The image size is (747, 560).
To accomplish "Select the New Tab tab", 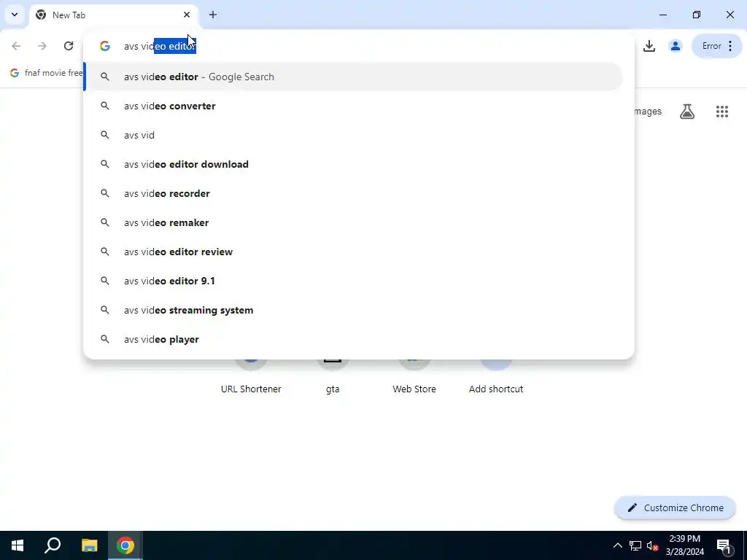I will pyautogui.click(x=113, y=15).
